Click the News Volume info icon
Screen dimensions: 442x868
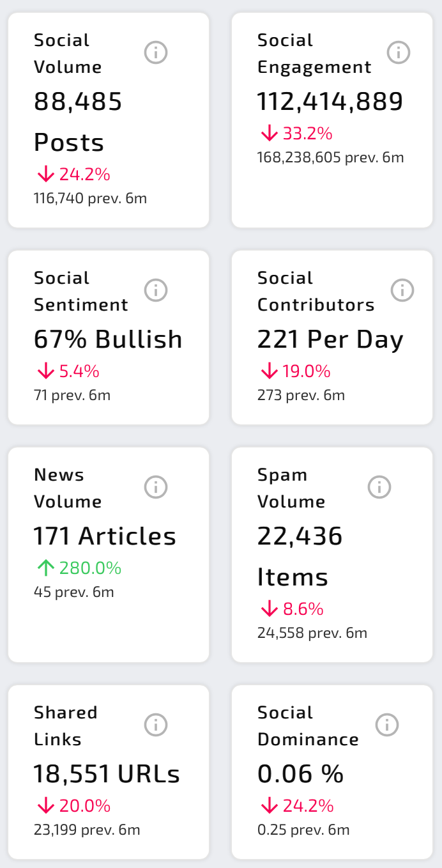tap(156, 487)
